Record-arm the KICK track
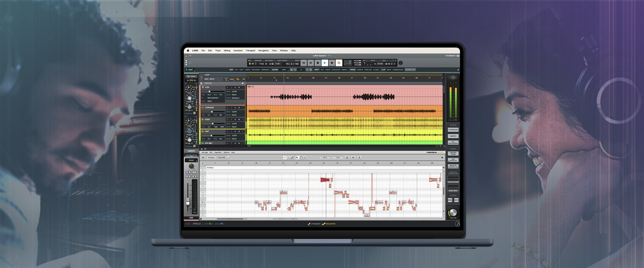This screenshot has width=644, height=268. click(227, 119)
